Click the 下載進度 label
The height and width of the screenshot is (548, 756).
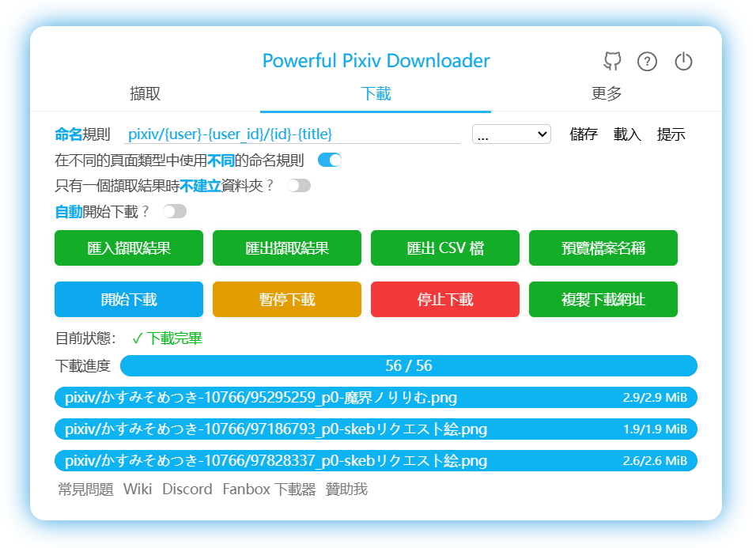(x=82, y=366)
